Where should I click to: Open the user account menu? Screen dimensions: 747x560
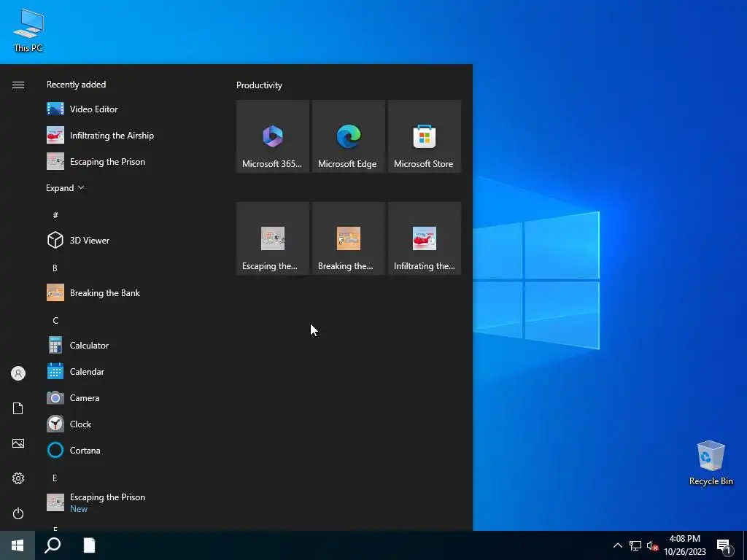point(18,373)
